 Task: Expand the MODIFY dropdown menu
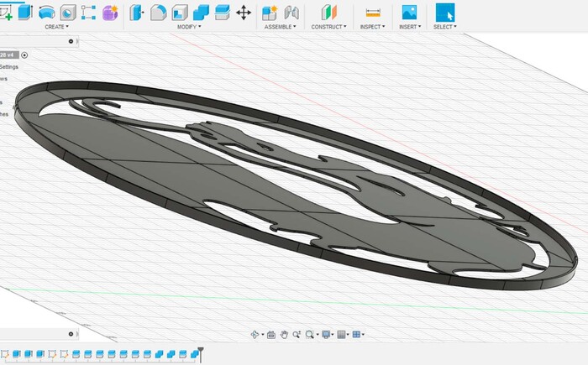click(x=190, y=27)
